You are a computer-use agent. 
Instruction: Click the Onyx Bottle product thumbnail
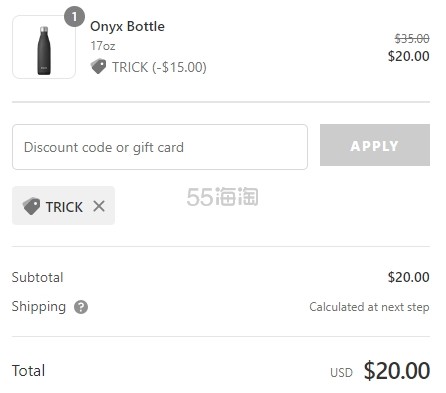point(44,47)
